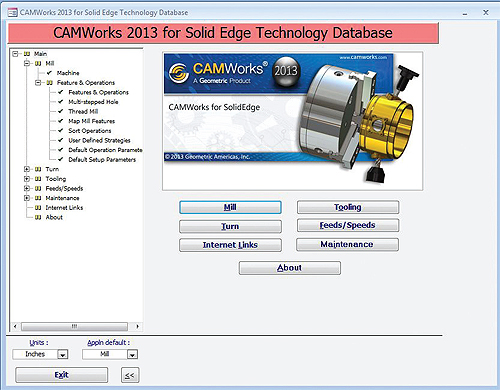
Task: Click the Tooling button
Action: [x=348, y=207]
